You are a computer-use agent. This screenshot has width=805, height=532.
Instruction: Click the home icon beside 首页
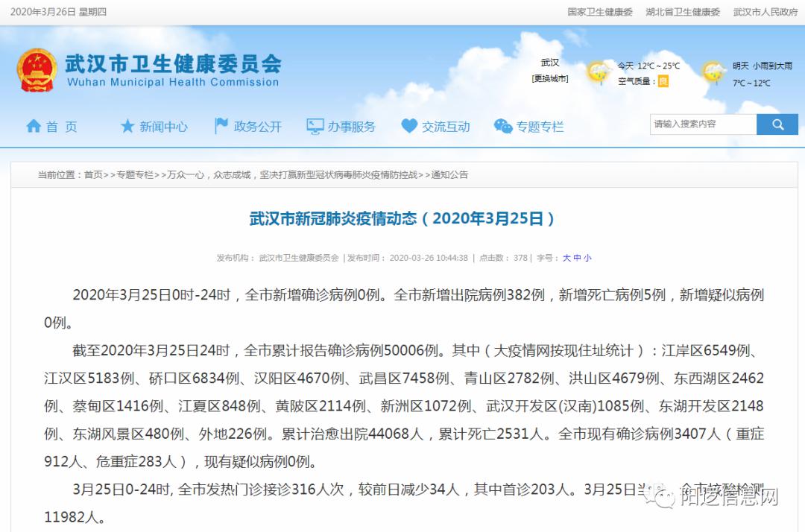click(x=34, y=126)
